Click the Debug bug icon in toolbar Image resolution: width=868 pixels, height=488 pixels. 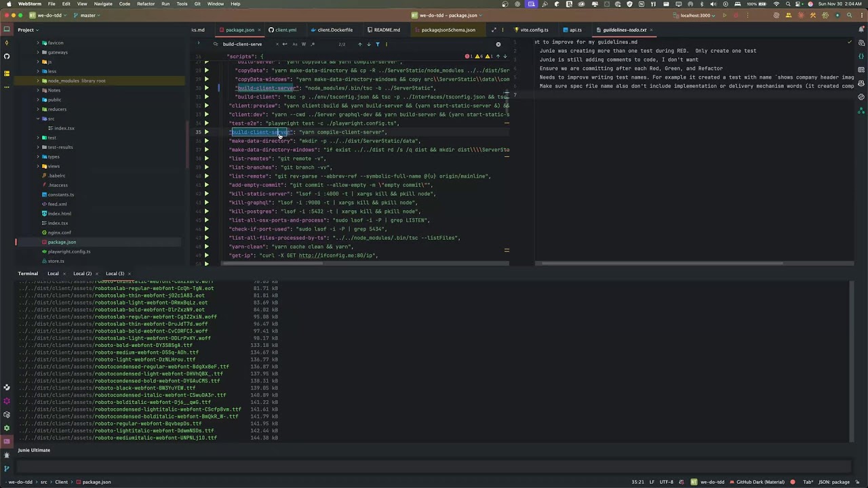[x=735, y=15]
